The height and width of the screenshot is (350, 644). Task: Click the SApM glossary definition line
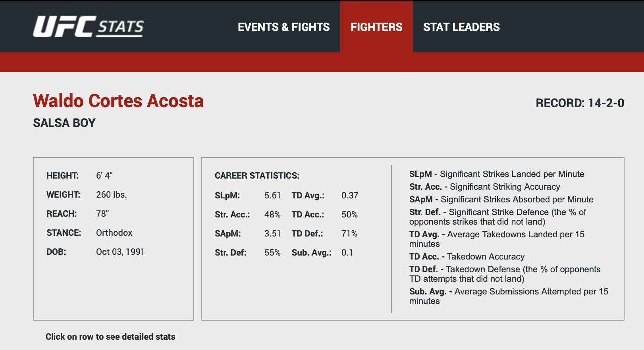click(501, 199)
